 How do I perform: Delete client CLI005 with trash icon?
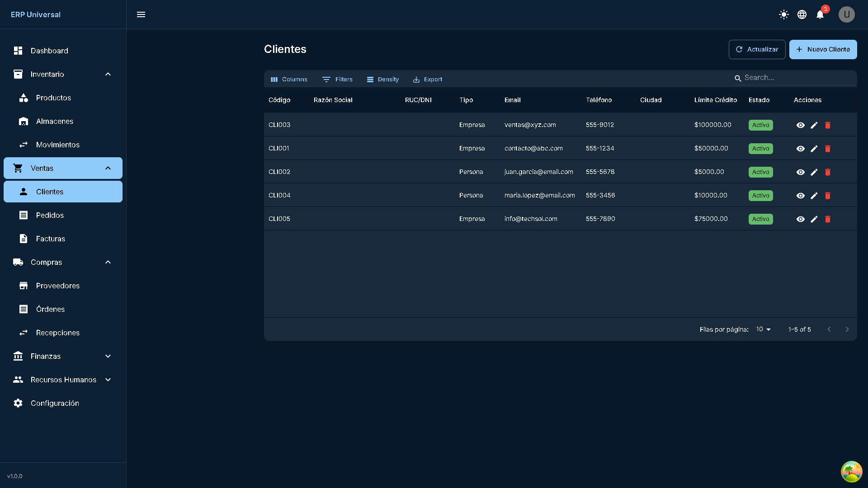(x=828, y=219)
